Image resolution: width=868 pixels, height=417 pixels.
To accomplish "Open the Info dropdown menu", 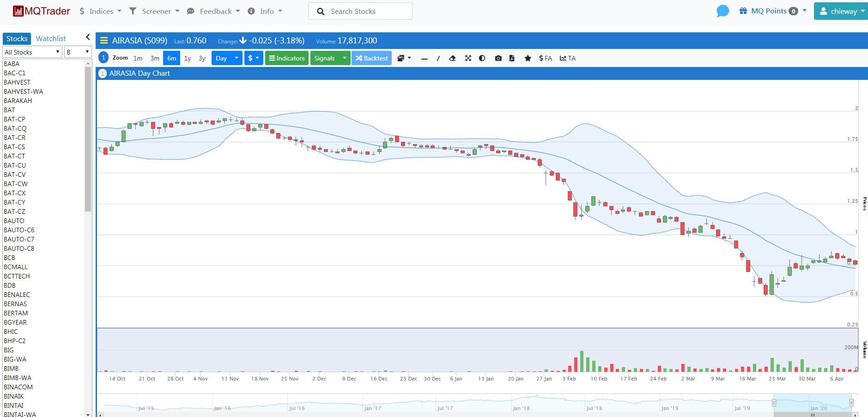I will [265, 11].
